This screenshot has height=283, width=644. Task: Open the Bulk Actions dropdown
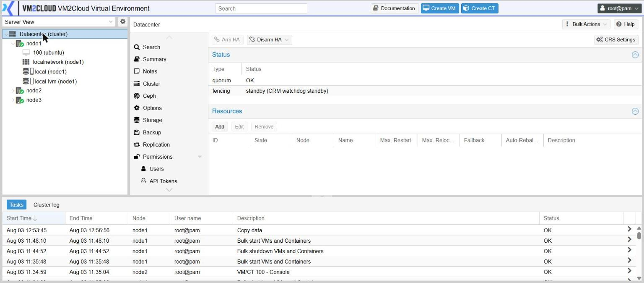[586, 24]
